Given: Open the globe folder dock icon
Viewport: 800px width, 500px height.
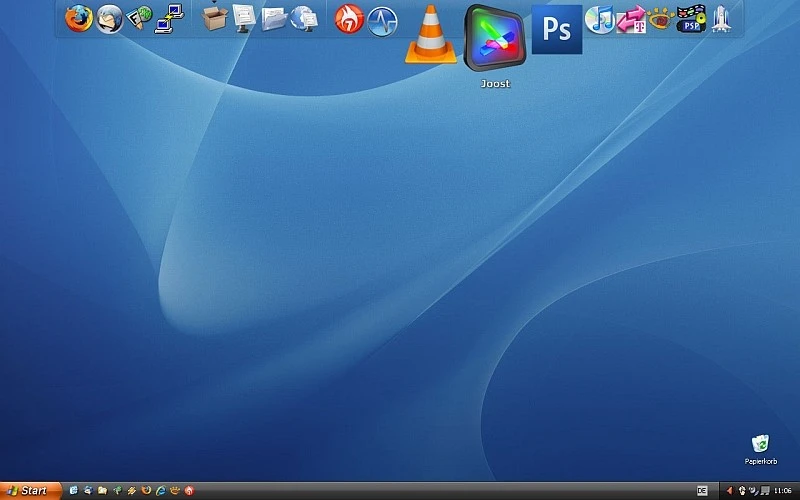Looking at the screenshot, I should click(x=307, y=18).
